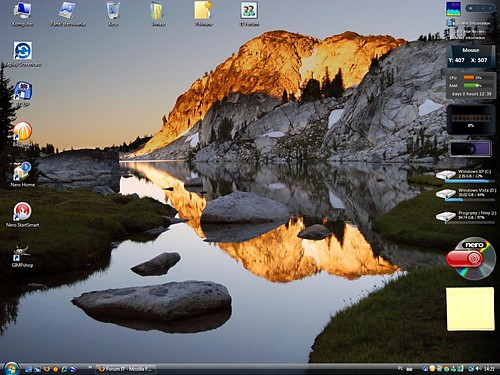Expand the quick launch overflow chevron
The image size is (500, 375).
click(90, 367)
